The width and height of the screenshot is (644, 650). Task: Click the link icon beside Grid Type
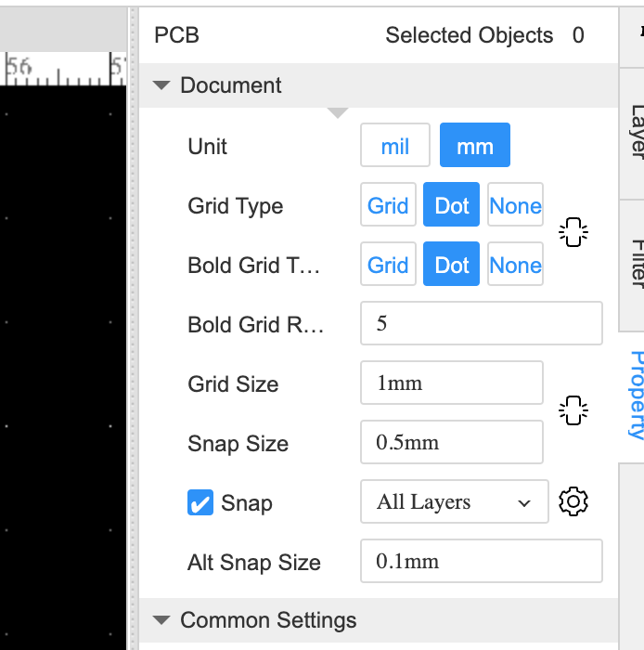point(573,232)
